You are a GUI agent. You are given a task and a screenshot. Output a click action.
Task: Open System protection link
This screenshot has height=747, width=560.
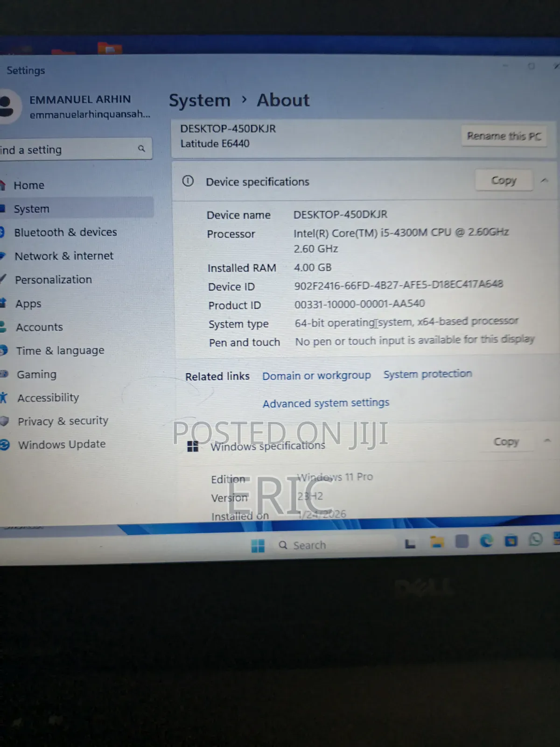(427, 374)
